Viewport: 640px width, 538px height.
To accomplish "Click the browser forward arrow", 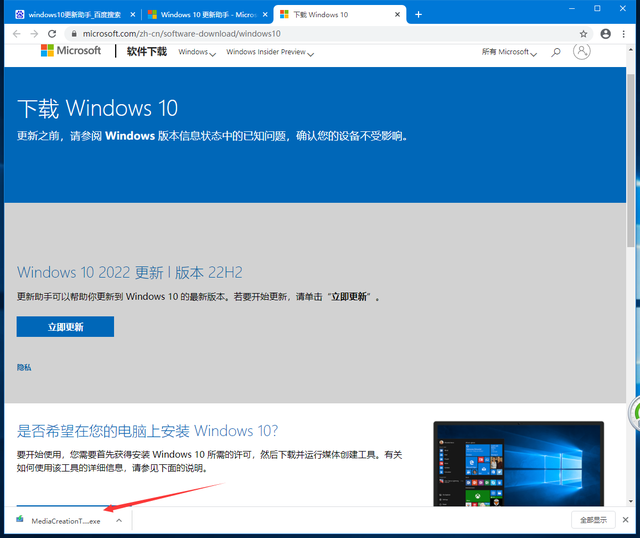I will click(x=34, y=34).
